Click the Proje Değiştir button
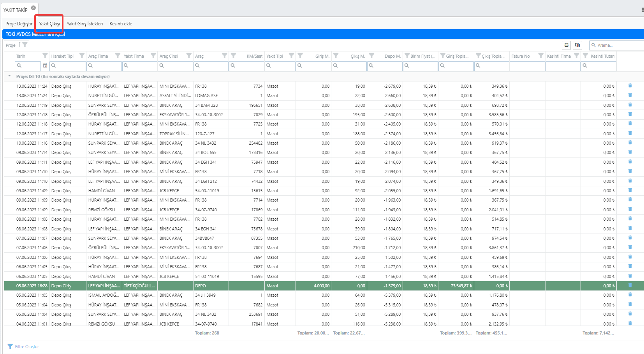Viewport: 644px width, 354px height. point(19,24)
